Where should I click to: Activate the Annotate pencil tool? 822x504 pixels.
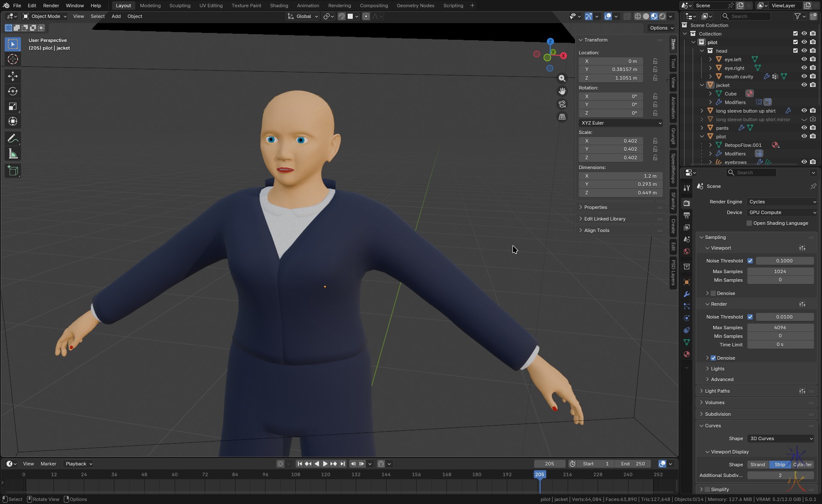(12, 139)
